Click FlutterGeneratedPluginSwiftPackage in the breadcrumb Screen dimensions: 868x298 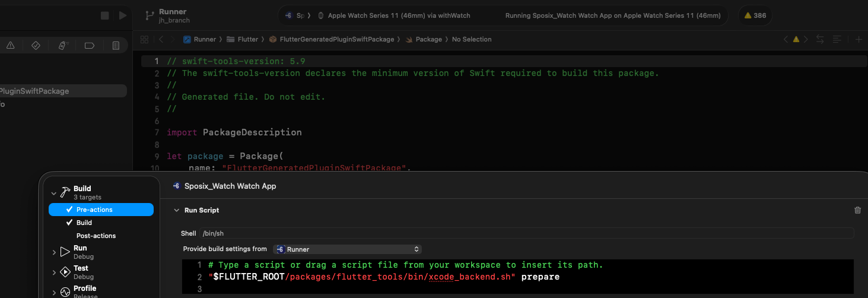point(332,39)
